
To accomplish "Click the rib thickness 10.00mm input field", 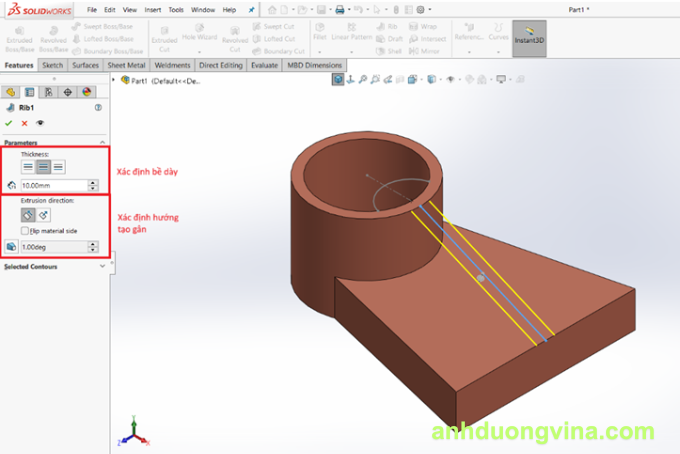I will pos(52,185).
